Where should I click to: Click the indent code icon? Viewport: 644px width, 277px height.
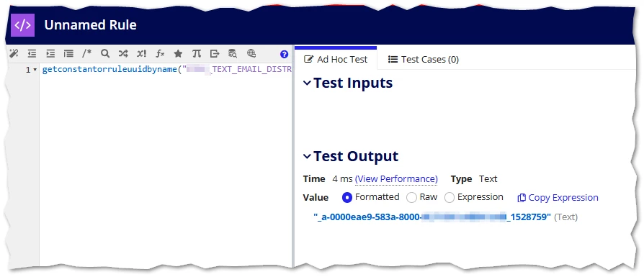50,53
